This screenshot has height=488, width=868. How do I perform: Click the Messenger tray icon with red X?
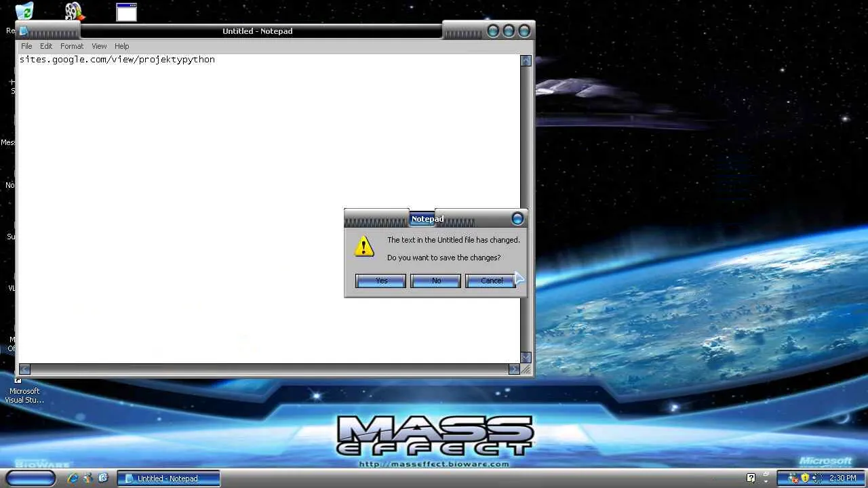pos(793,479)
